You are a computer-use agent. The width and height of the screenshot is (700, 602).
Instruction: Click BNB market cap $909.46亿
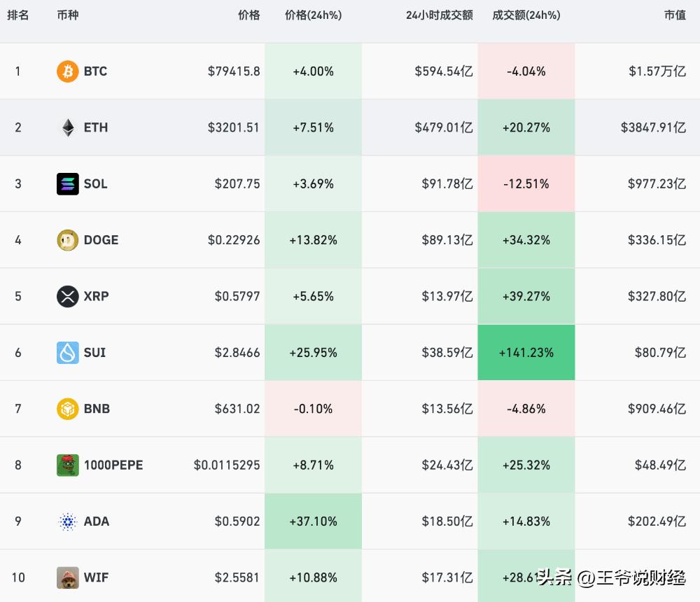click(657, 409)
